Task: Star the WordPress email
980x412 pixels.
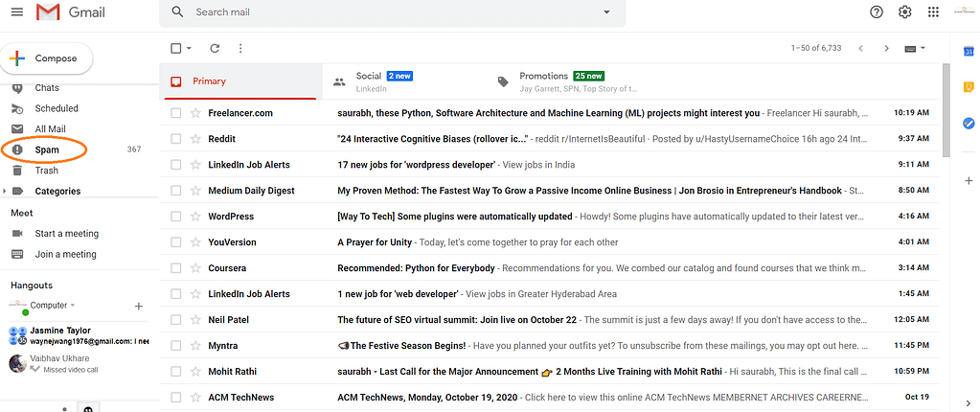Action: tap(195, 217)
